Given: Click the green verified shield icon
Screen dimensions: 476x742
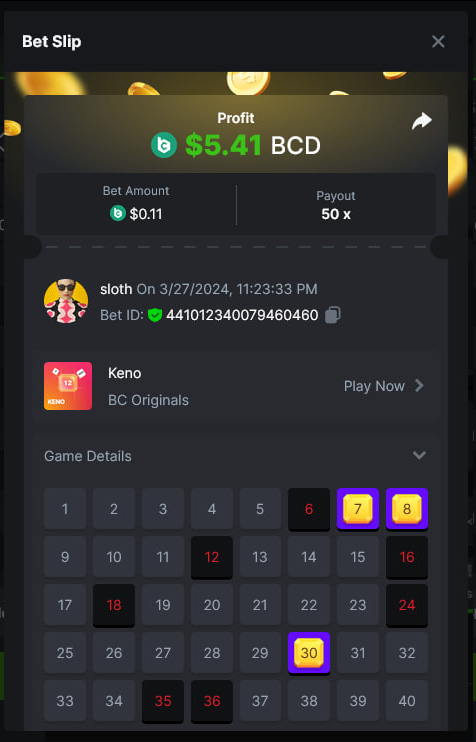Looking at the screenshot, I should 155,315.
